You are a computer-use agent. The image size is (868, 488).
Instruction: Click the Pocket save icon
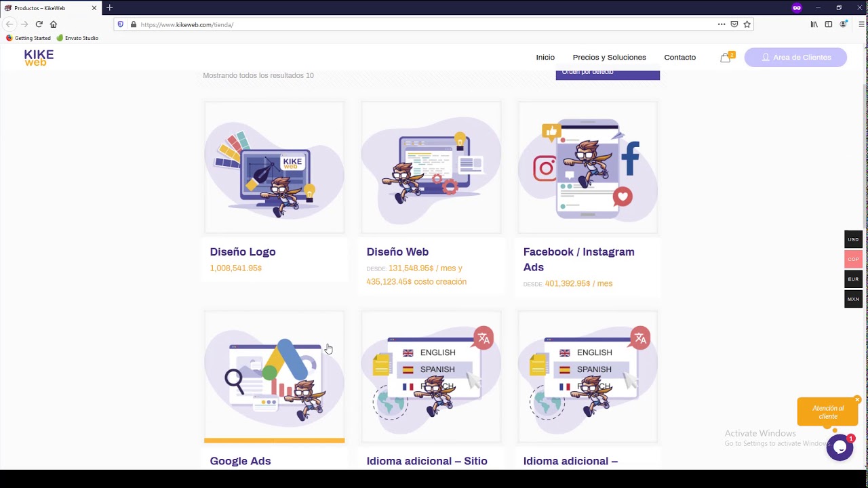(x=734, y=24)
